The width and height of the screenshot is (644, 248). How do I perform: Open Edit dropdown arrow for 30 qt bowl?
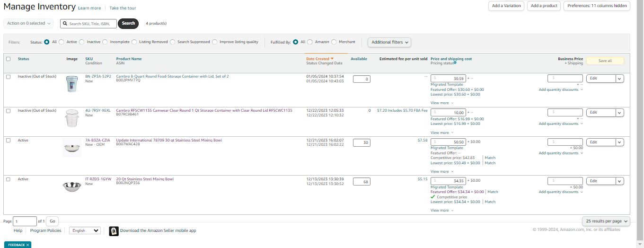(620, 142)
